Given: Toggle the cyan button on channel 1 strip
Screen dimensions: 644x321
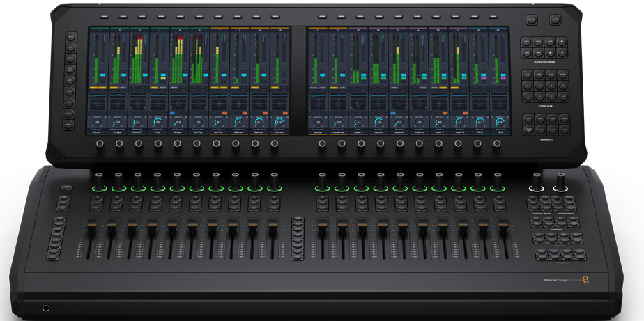Looking at the screenshot, I should tap(102, 75).
